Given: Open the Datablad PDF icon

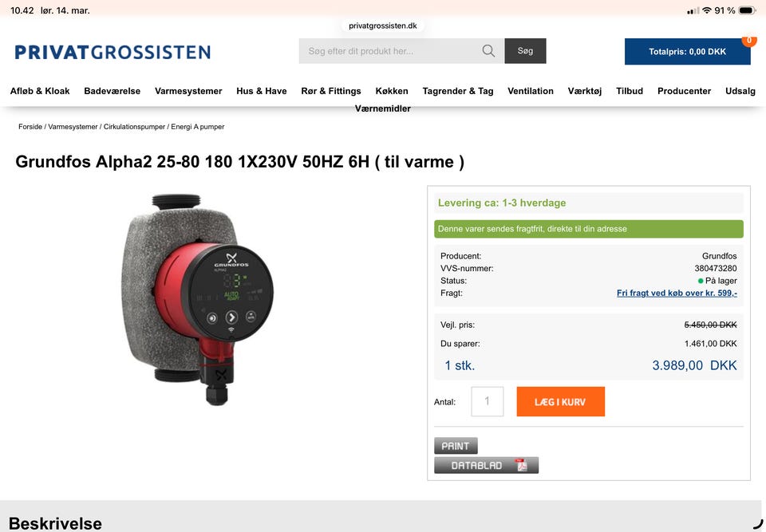Looking at the screenshot, I should point(522,465).
